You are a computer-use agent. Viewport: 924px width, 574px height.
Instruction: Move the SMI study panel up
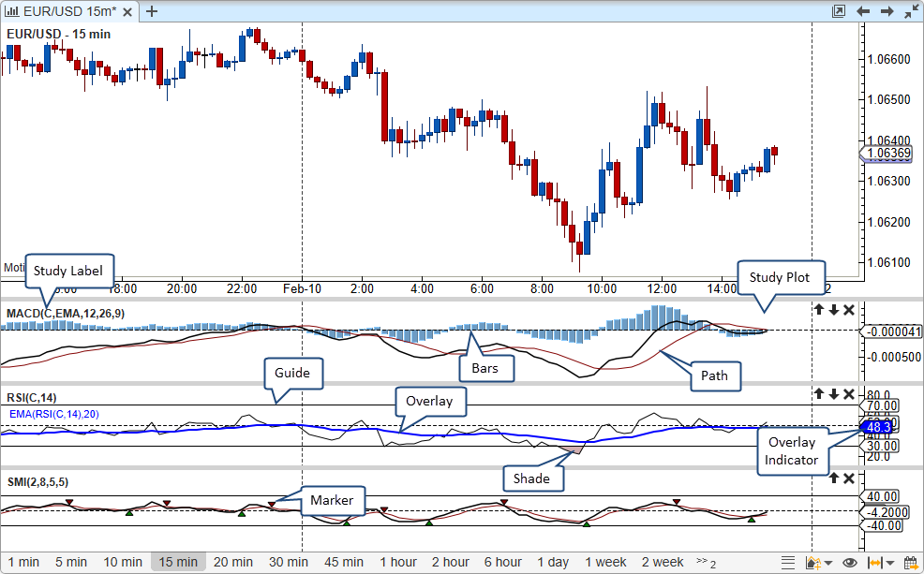[818, 478]
